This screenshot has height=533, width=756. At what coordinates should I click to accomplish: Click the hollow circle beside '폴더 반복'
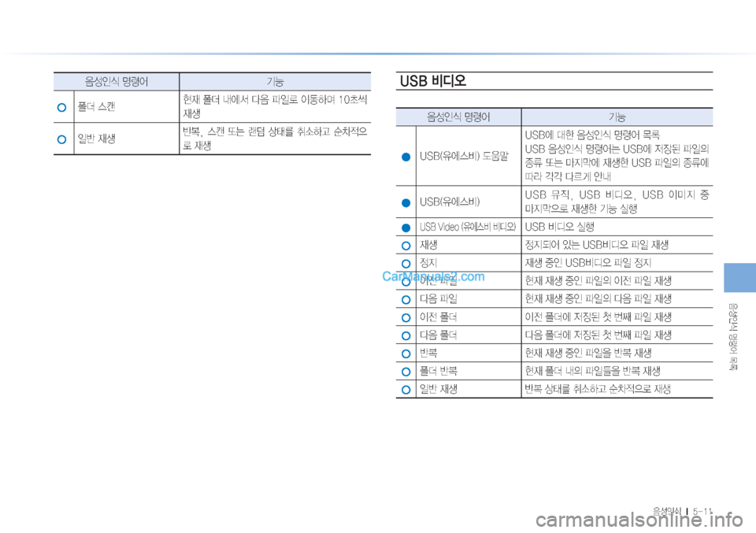click(x=406, y=372)
